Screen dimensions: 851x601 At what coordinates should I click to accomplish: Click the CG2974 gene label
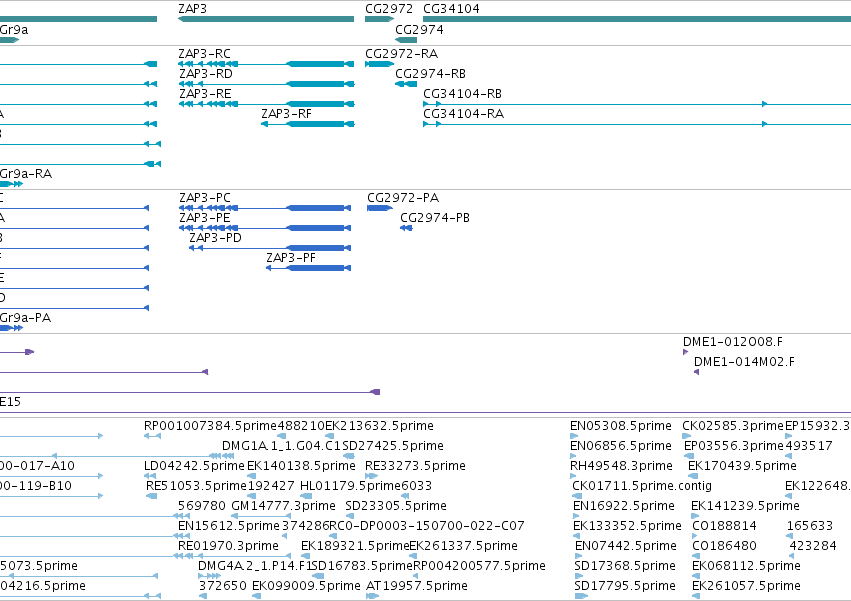(x=419, y=30)
